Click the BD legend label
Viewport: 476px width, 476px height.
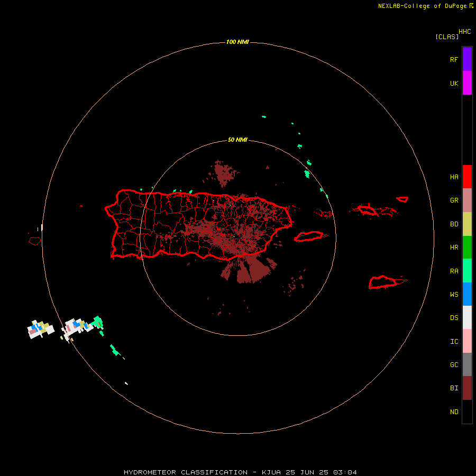coord(454,224)
